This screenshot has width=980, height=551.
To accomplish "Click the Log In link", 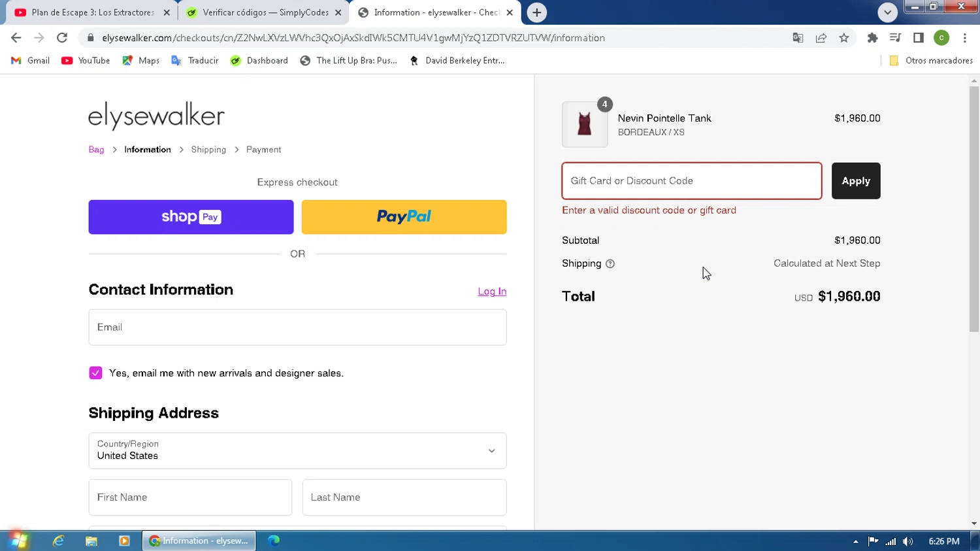I will tap(492, 292).
